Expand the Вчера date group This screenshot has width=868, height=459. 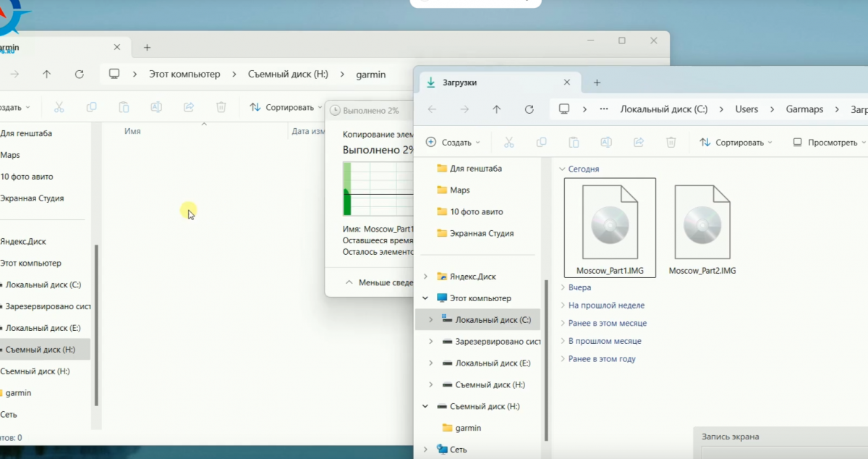click(x=579, y=287)
